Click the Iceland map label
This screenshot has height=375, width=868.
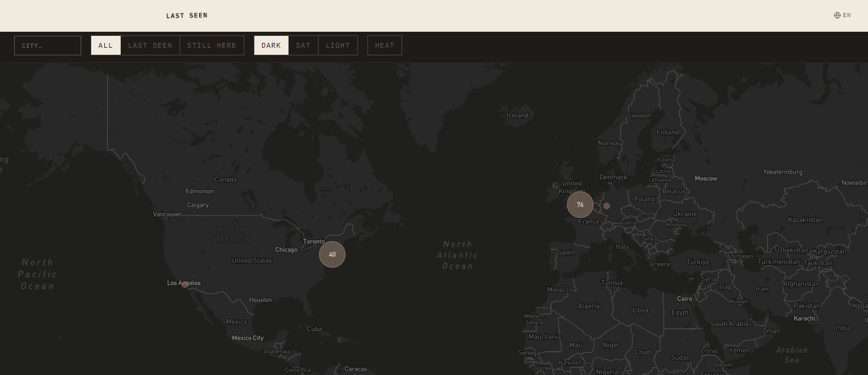pos(518,115)
